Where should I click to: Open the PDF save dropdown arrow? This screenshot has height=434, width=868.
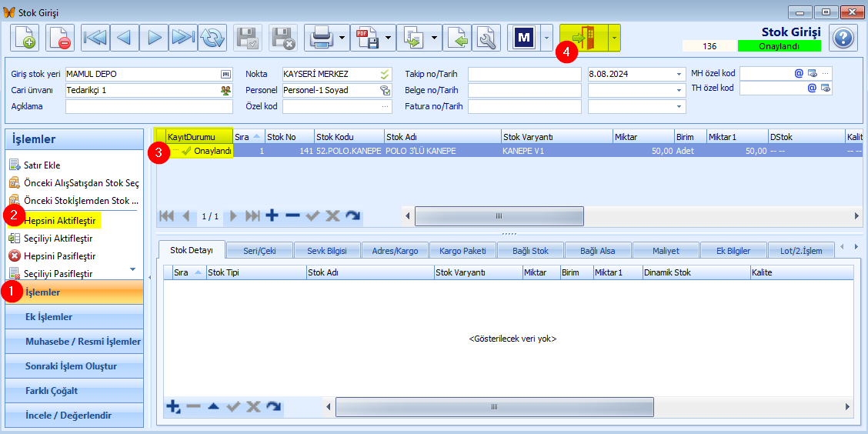388,38
